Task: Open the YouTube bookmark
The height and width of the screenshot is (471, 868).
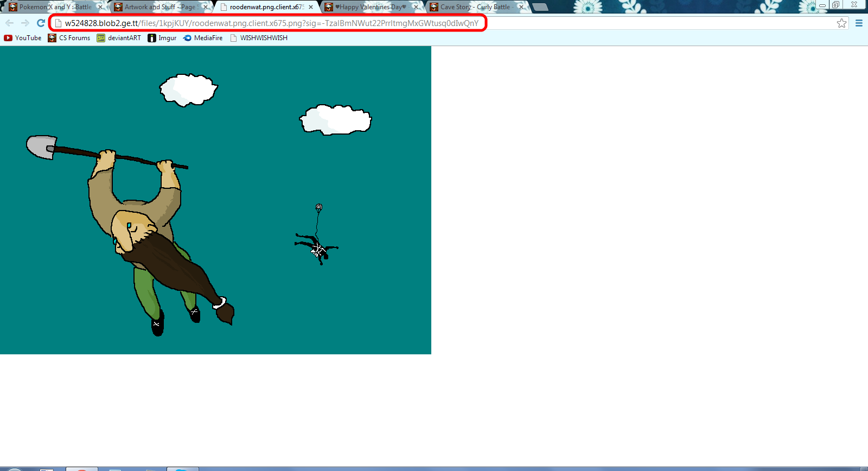Action: click(23, 38)
